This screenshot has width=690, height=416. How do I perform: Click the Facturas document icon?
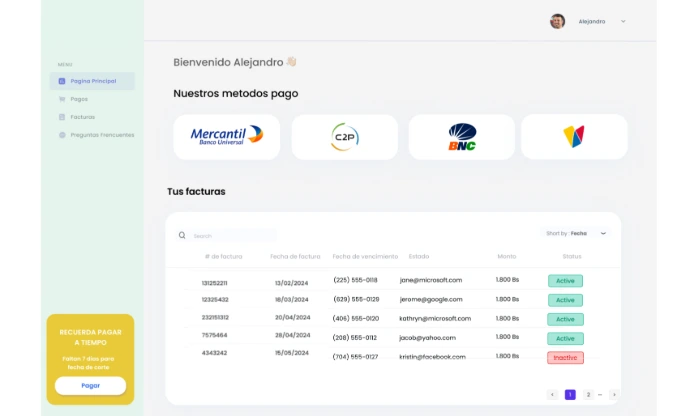(x=62, y=117)
